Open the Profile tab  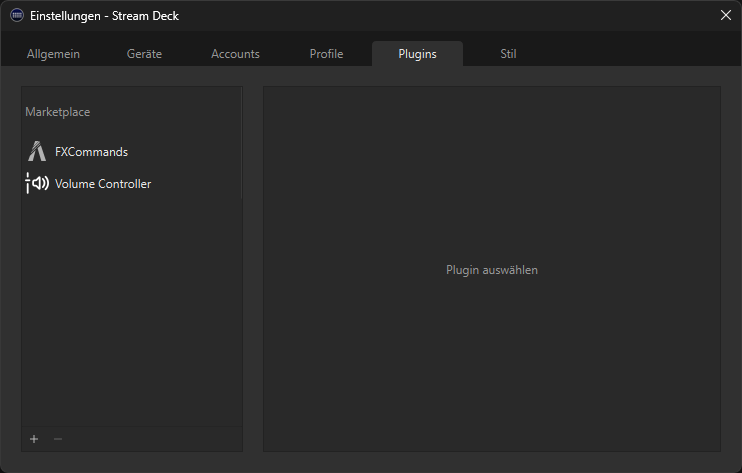[326, 54]
